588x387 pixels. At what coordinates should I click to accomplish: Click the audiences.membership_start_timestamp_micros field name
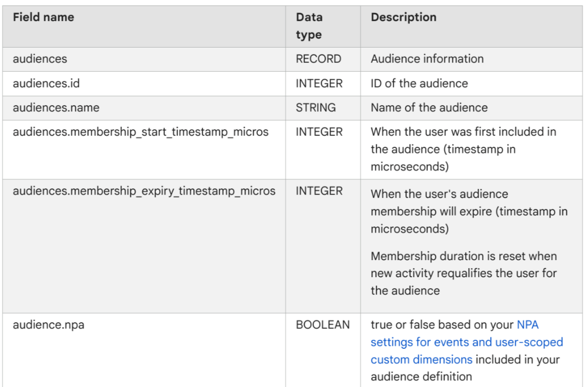[x=140, y=132]
